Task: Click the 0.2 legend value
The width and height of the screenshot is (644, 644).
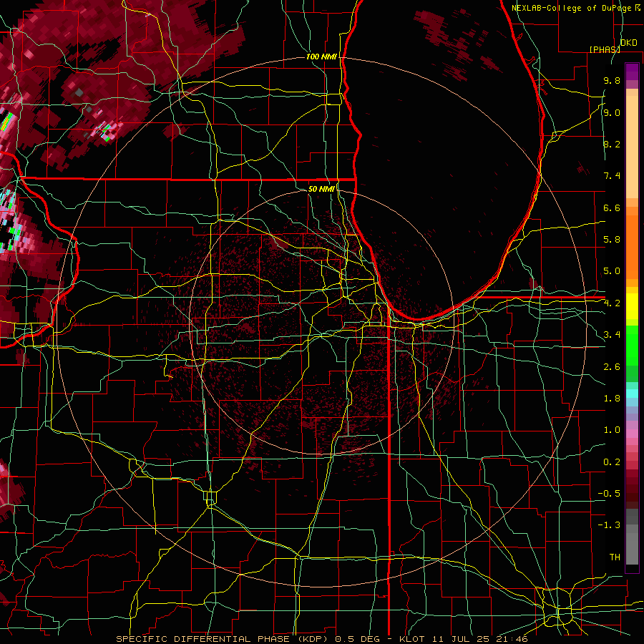Action: pos(612,462)
